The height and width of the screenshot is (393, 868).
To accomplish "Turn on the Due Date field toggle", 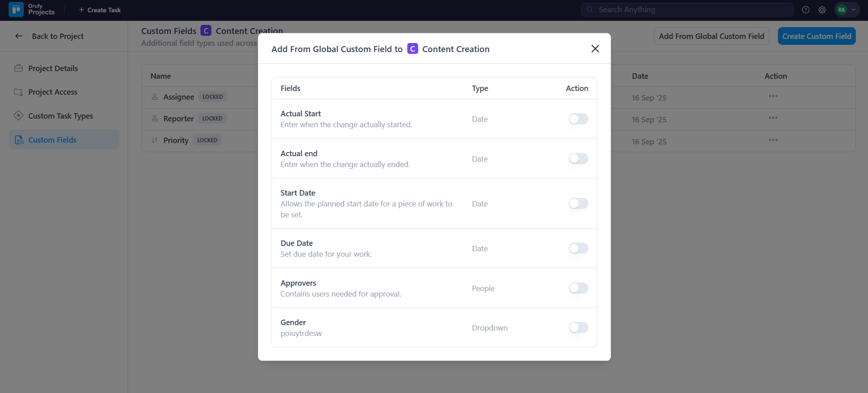I will pyautogui.click(x=578, y=249).
